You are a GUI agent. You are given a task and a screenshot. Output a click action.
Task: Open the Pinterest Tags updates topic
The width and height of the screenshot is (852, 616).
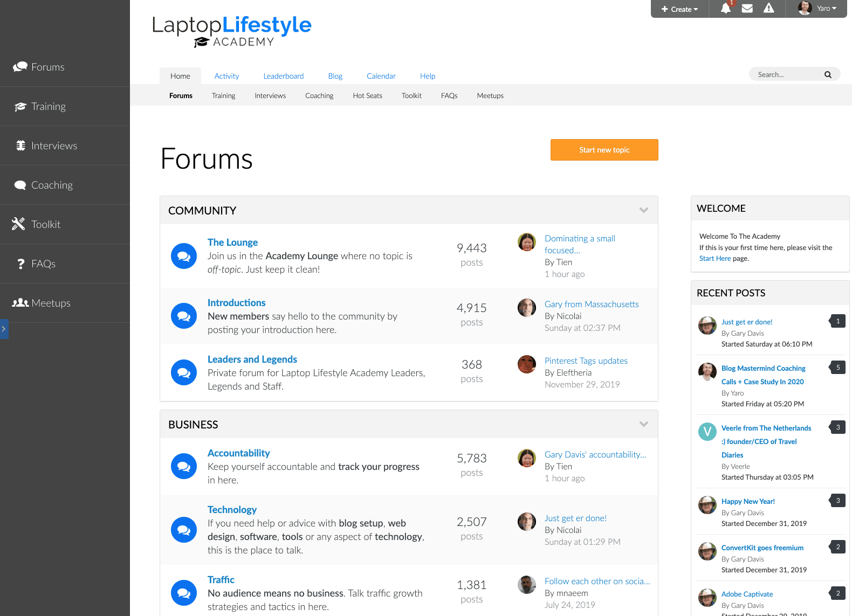tap(586, 361)
